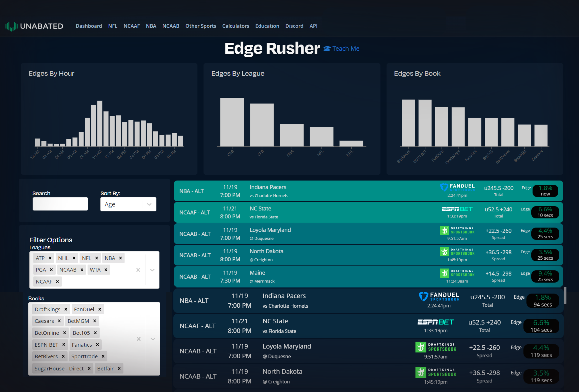This screenshot has width=579, height=392.
Task: Click the 6.6% 10 secs edge badge
Action: tap(545, 212)
